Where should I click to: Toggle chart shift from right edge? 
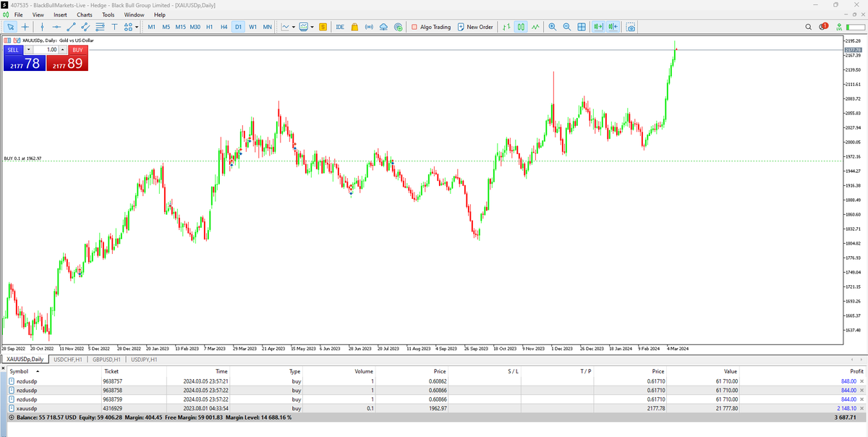pos(613,27)
